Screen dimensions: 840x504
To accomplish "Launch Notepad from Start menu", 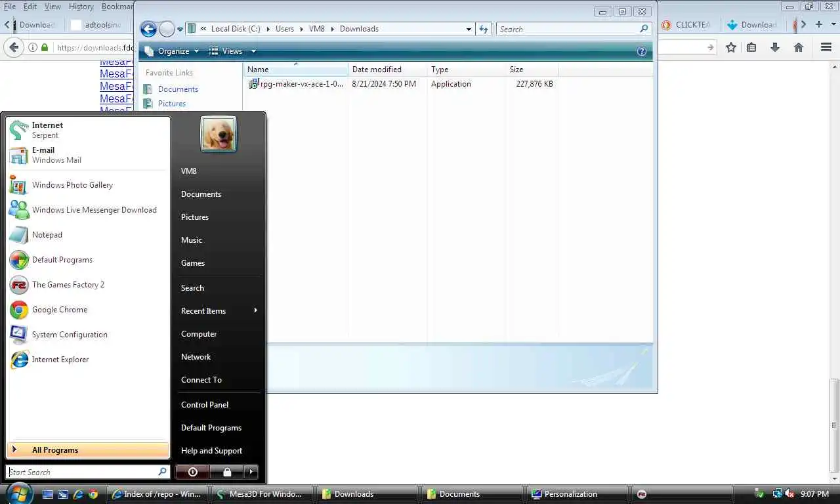I will pos(88,235).
